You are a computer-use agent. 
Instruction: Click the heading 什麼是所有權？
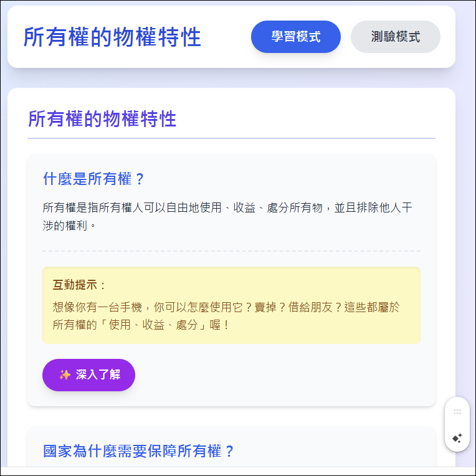pyautogui.click(x=93, y=178)
